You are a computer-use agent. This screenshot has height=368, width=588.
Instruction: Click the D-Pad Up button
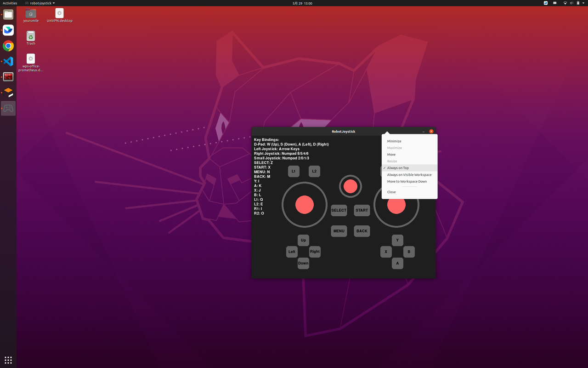(x=303, y=240)
